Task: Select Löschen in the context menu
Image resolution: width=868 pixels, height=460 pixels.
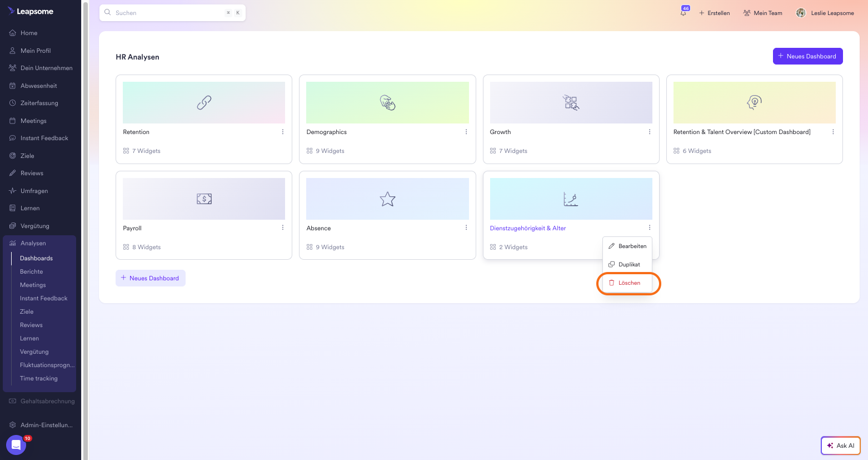Action: point(628,283)
